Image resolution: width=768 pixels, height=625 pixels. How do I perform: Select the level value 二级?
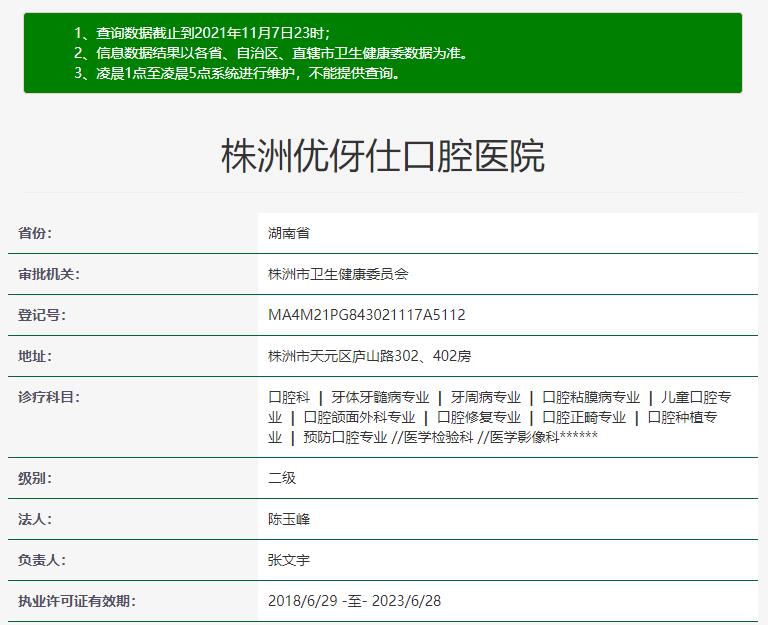pos(282,478)
